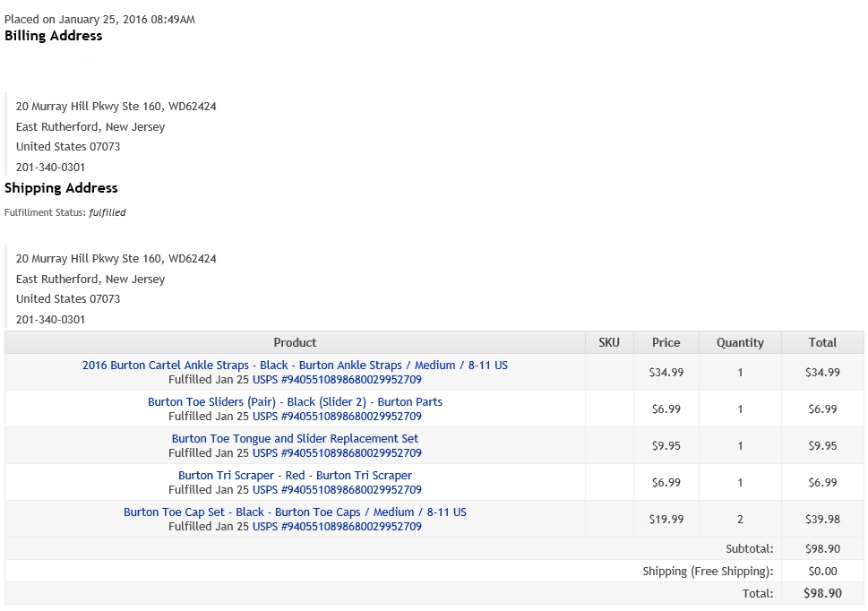Click the italic 'fulfilled' status text
Viewport: 868px width, 611px height.
pos(107,212)
